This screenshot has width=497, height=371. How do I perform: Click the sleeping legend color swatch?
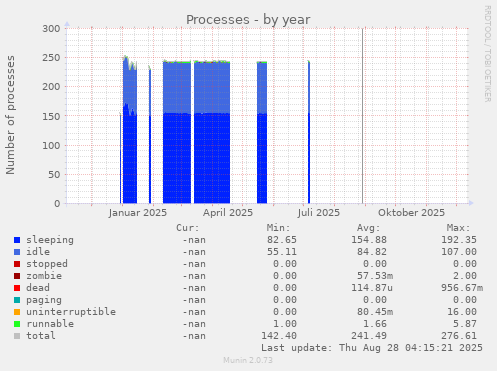(17, 240)
